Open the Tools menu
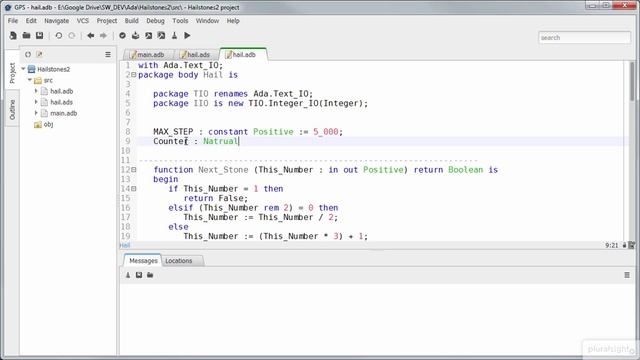Image resolution: width=640 pixels, height=360 pixels. pos(180,21)
